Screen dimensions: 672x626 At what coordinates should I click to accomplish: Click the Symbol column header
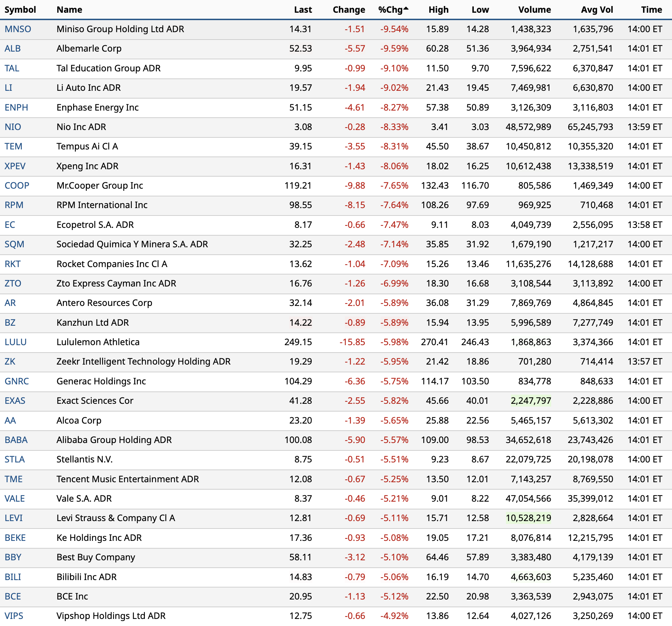click(20, 10)
